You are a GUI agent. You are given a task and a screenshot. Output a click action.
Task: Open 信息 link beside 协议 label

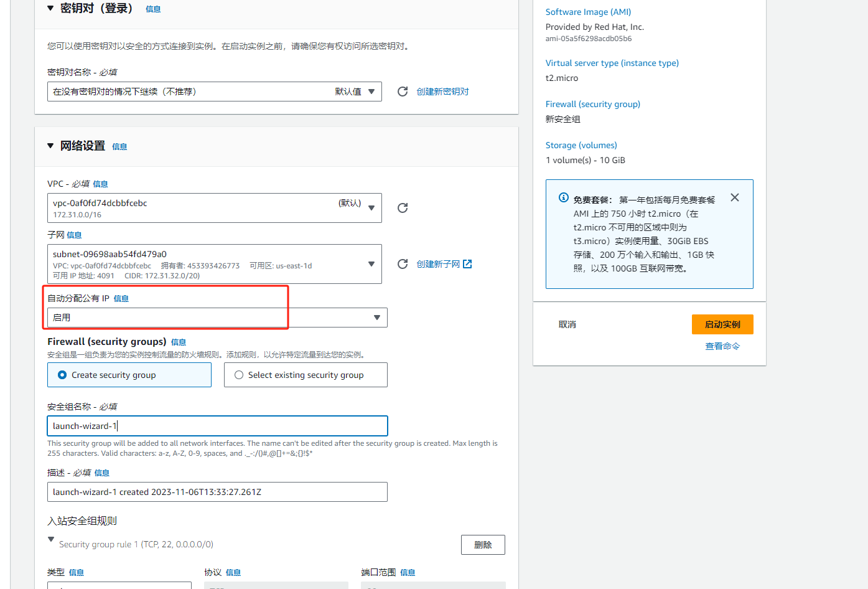(233, 573)
